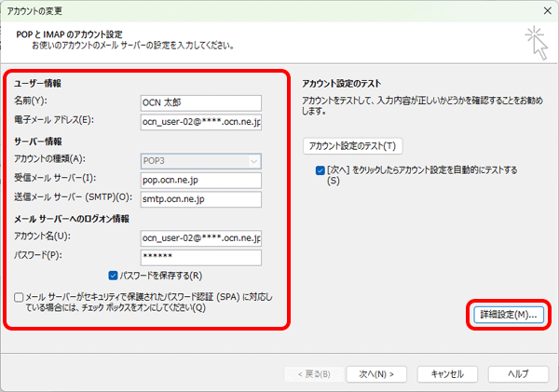This screenshot has width=559, height=392.
Task: Proceed with the 次へ(N) button
Action: [375, 372]
